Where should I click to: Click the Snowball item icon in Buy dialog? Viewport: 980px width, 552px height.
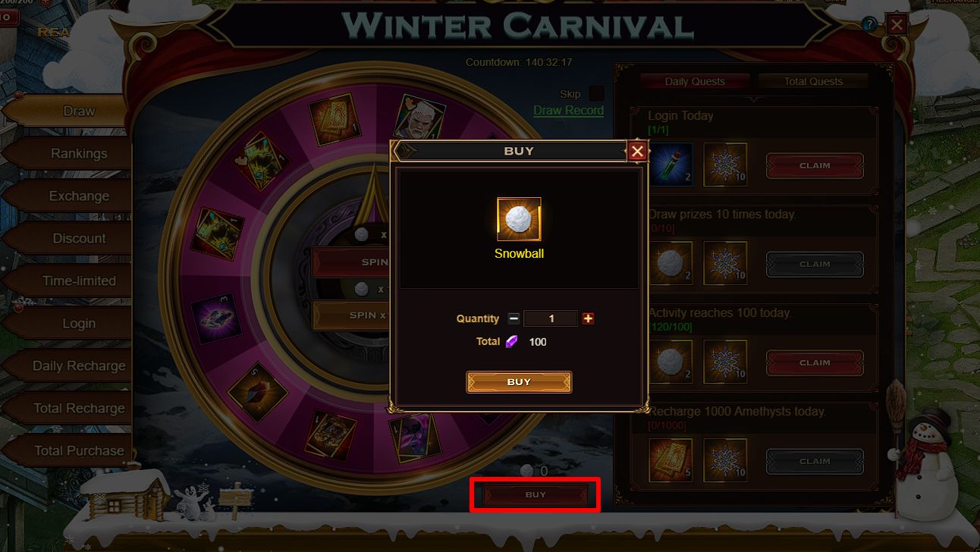pos(519,219)
